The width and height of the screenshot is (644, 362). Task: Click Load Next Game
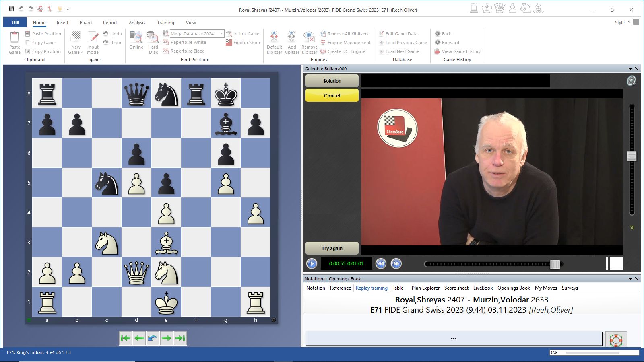pyautogui.click(x=399, y=51)
